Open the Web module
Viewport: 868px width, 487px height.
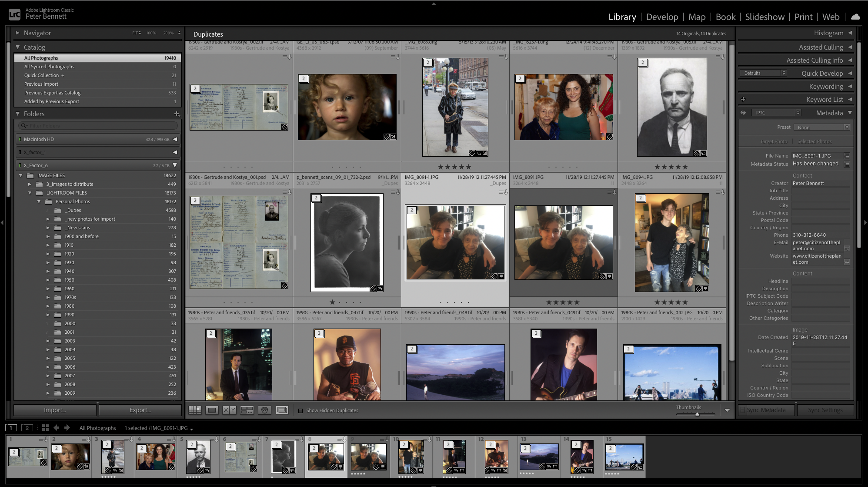pyautogui.click(x=831, y=17)
